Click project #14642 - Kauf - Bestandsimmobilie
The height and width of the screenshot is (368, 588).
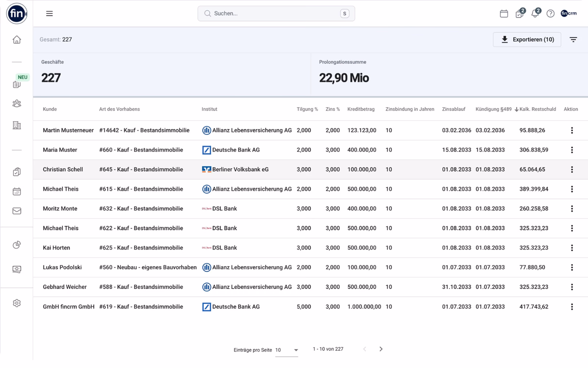click(x=144, y=130)
